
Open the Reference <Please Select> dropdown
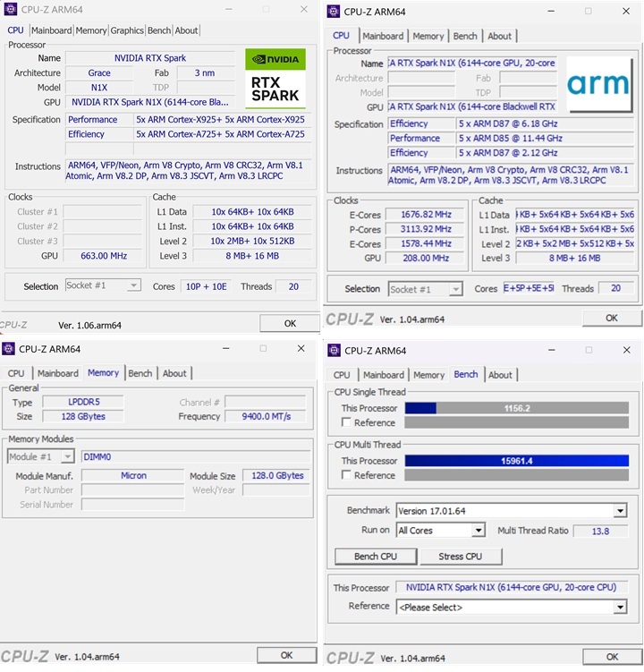coord(512,607)
